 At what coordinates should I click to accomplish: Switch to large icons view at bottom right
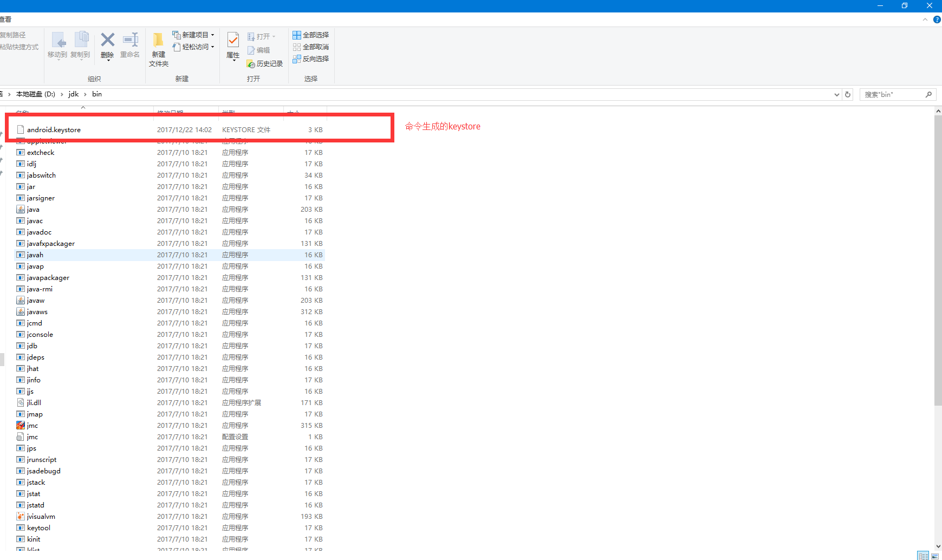935,556
